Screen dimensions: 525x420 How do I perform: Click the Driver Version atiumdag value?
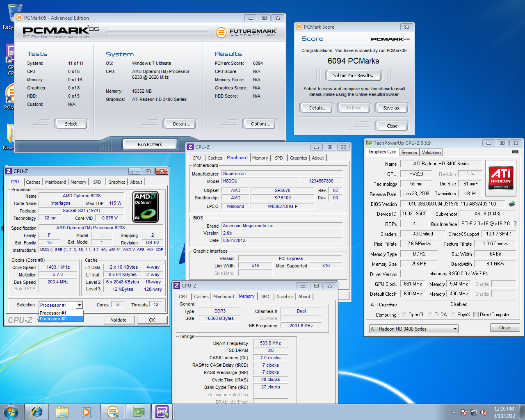[x=459, y=274]
